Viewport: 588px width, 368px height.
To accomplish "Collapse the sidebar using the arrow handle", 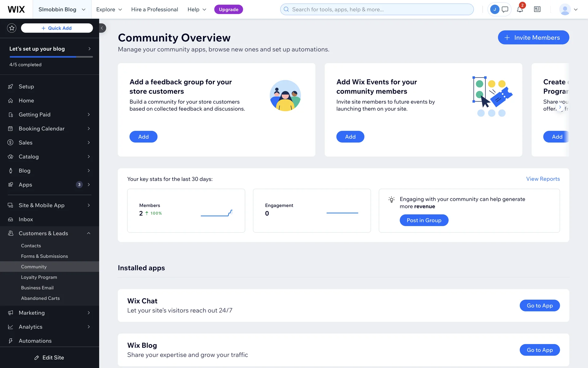I will (102, 28).
